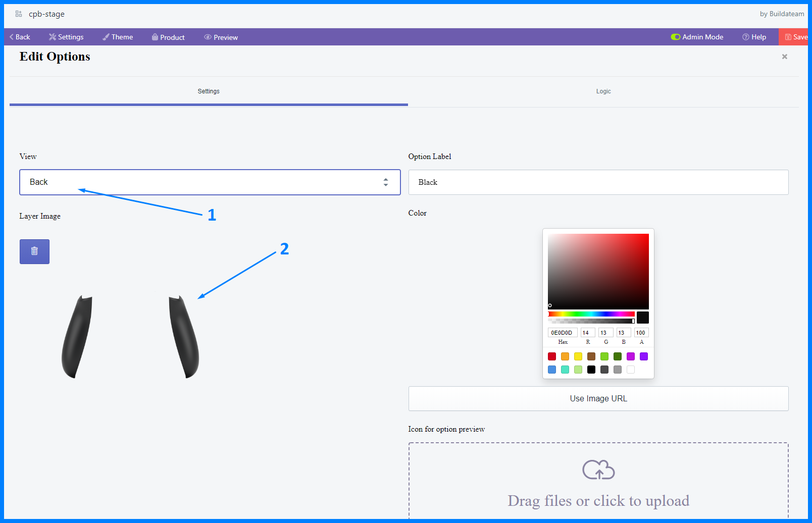Viewport: 812px width, 523px height.
Task: Edit the G color value field
Action: 606,333
